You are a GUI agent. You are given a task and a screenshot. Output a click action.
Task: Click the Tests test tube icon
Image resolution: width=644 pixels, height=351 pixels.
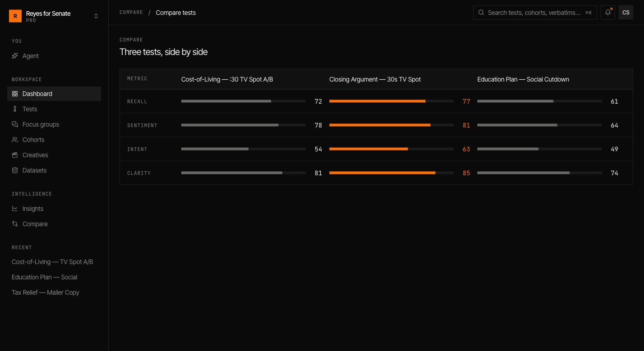click(15, 109)
